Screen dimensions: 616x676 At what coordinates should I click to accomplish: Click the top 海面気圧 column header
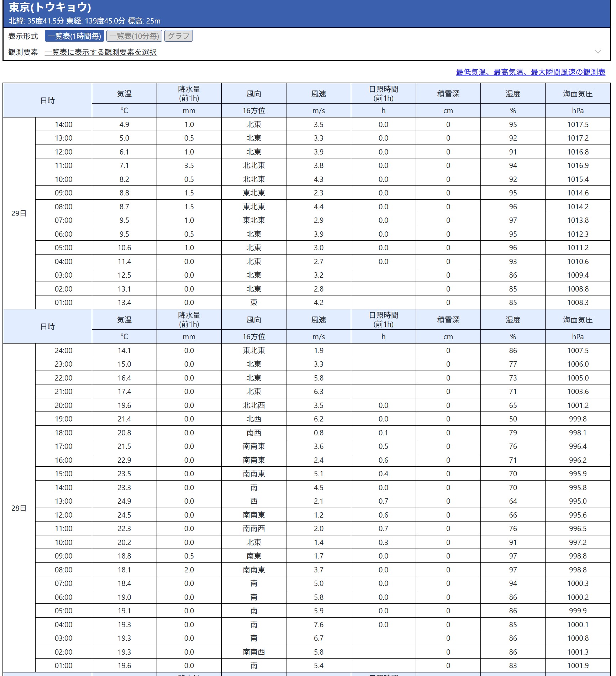578,94
